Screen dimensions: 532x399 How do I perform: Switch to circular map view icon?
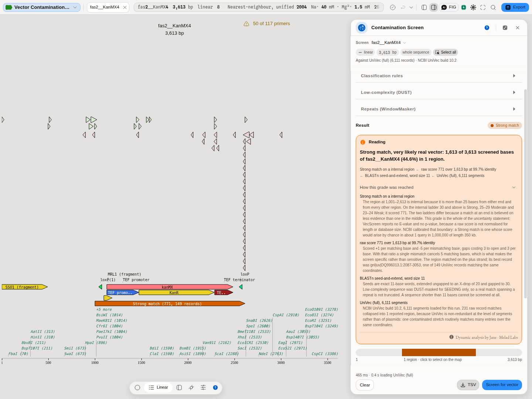(x=137, y=388)
